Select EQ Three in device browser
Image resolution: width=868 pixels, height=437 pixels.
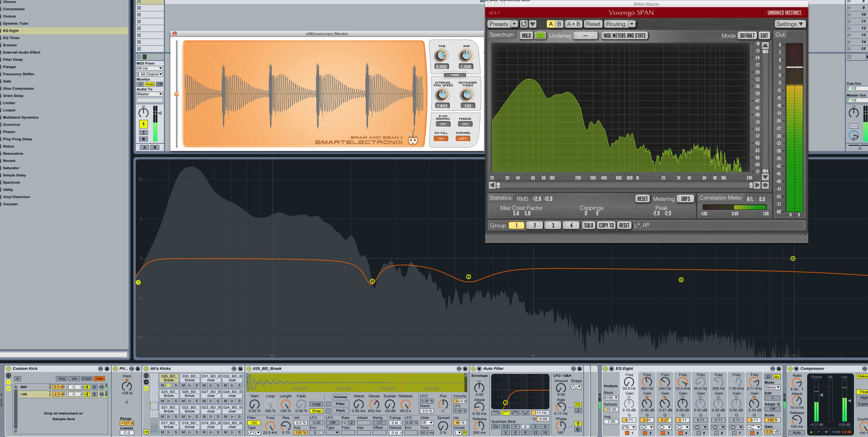click(11, 38)
